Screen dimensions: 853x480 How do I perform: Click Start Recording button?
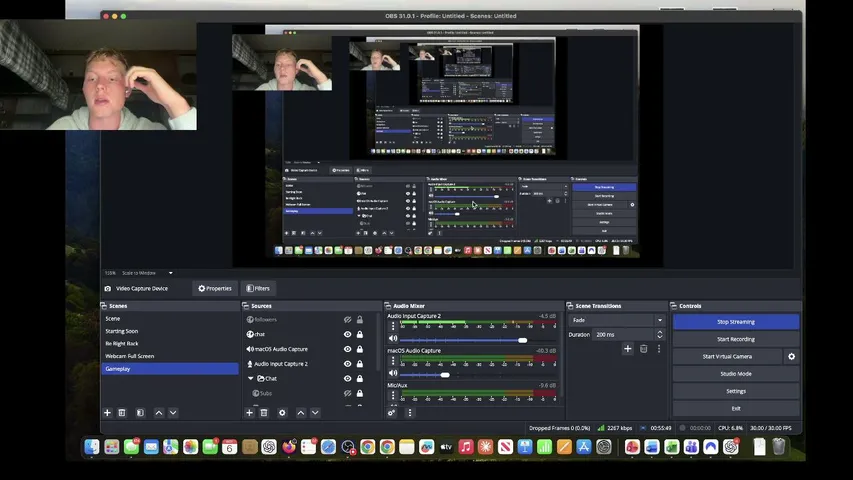click(735, 339)
